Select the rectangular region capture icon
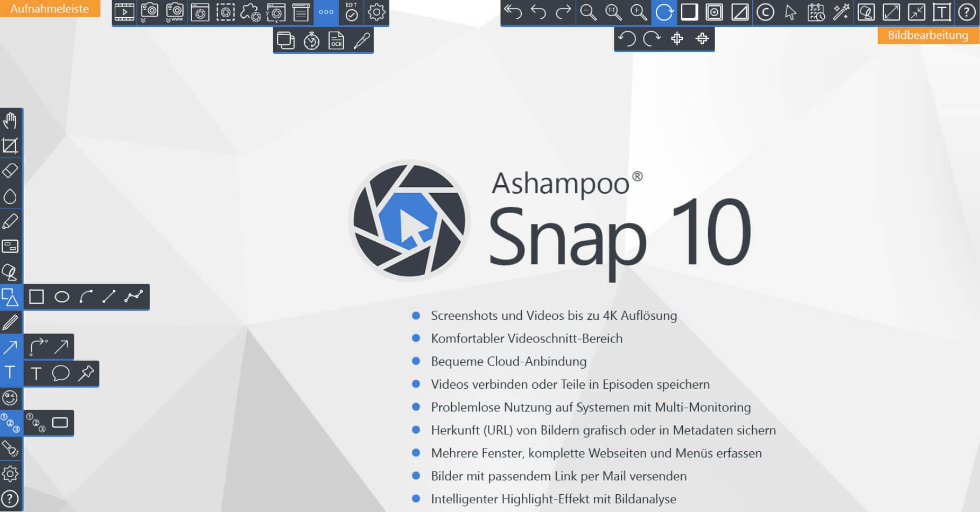 pyautogui.click(x=225, y=12)
